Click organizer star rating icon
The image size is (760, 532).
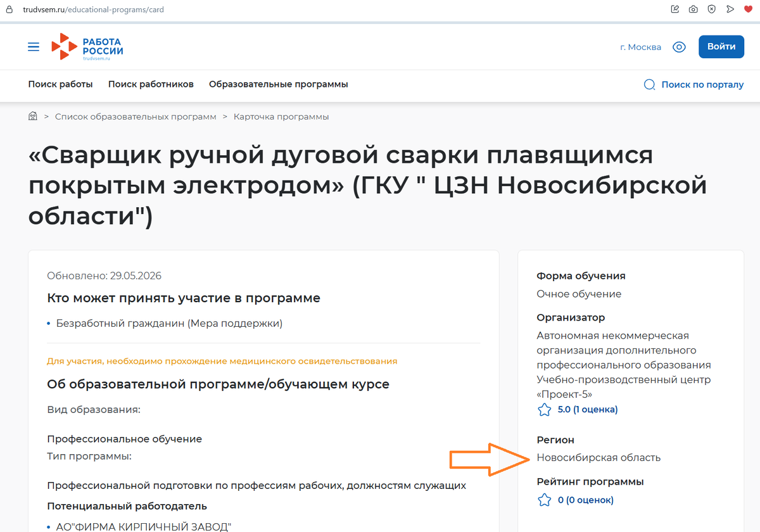pyautogui.click(x=544, y=410)
